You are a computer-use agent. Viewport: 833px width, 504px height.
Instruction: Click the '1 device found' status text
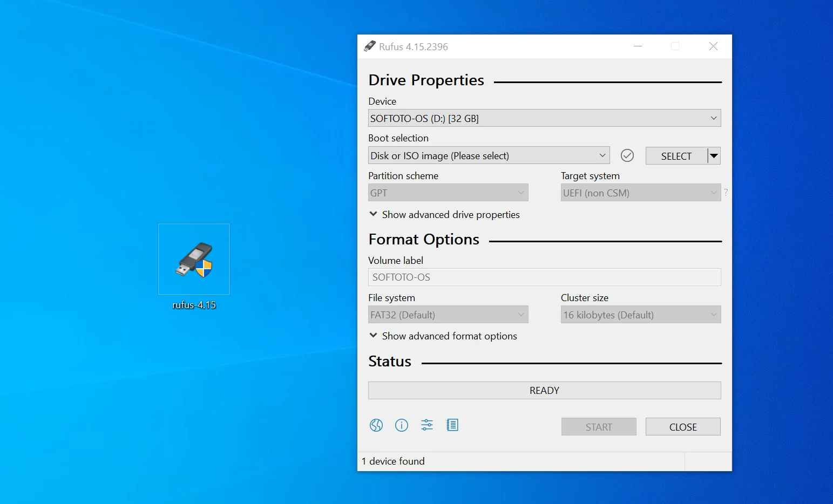click(x=393, y=461)
